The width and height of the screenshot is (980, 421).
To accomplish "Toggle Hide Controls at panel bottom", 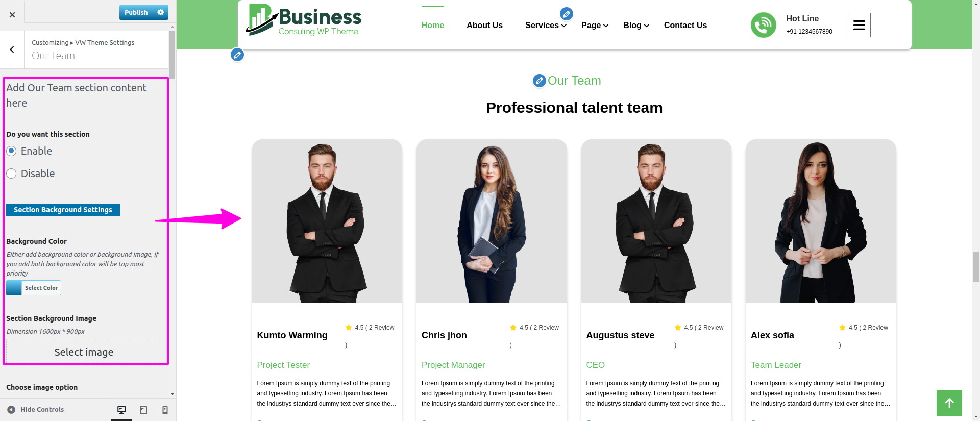I will tap(35, 409).
